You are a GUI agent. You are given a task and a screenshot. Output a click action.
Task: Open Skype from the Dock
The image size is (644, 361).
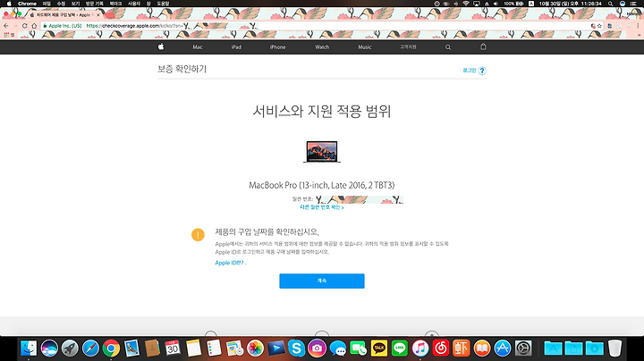point(296,348)
